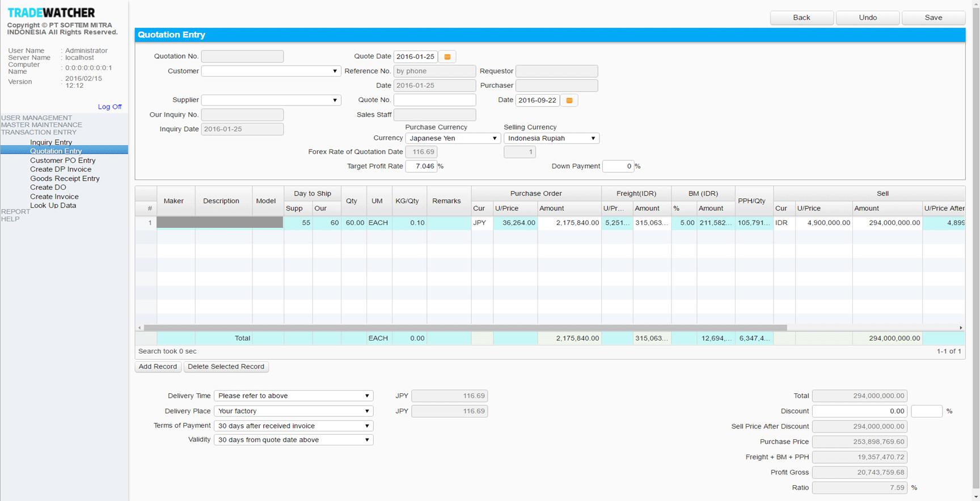This screenshot has height=501, width=980.
Task: Open Goods Receipt Entry page
Action: point(65,179)
